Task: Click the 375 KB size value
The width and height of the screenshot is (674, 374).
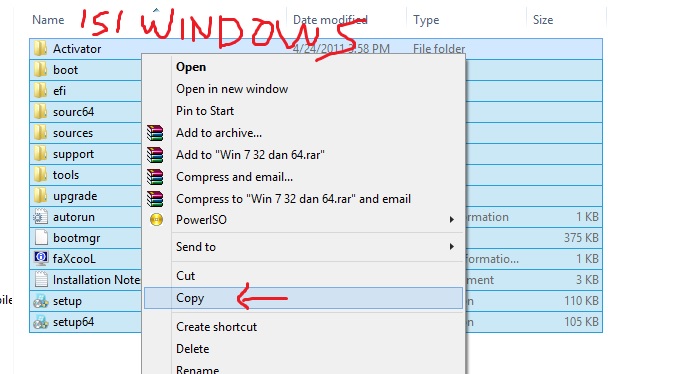Action: tap(581, 238)
